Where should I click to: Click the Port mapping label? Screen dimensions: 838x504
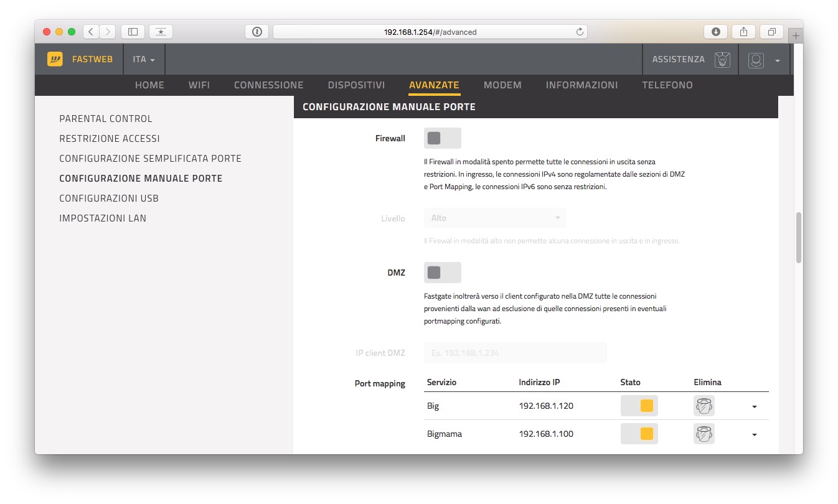(380, 384)
